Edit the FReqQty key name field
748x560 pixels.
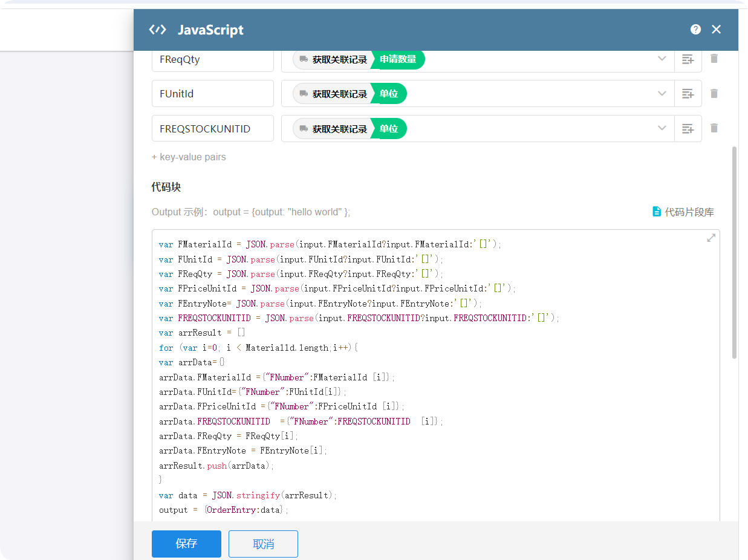[x=212, y=59]
